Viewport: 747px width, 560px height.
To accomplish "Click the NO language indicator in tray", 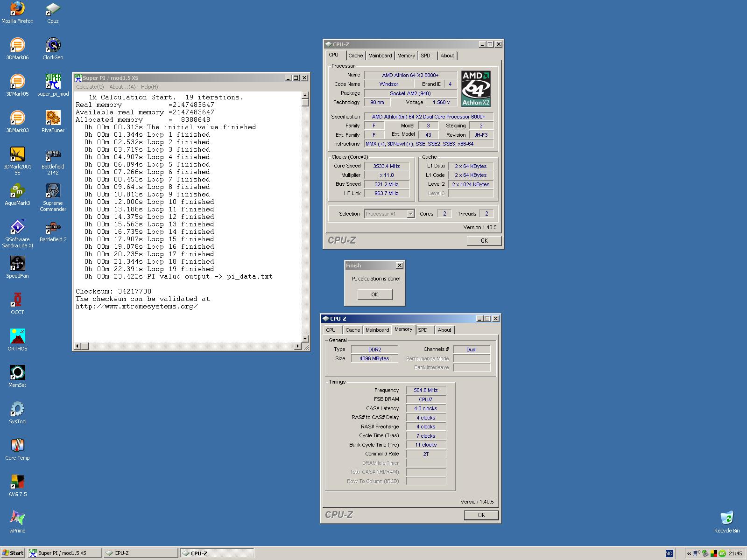I will 669,553.
